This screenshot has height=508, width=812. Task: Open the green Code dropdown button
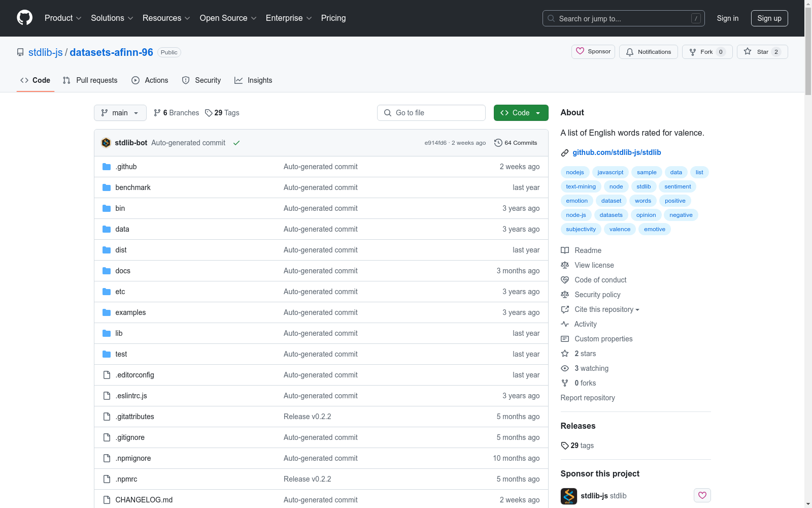(521, 113)
